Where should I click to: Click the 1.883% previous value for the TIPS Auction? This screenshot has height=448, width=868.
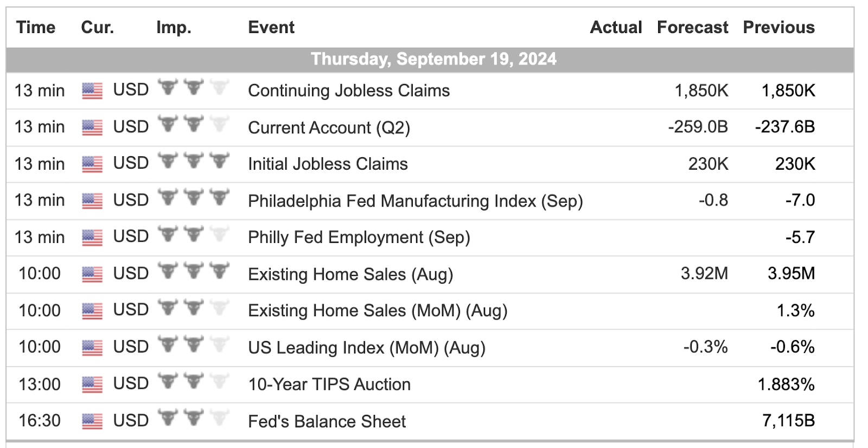point(786,385)
